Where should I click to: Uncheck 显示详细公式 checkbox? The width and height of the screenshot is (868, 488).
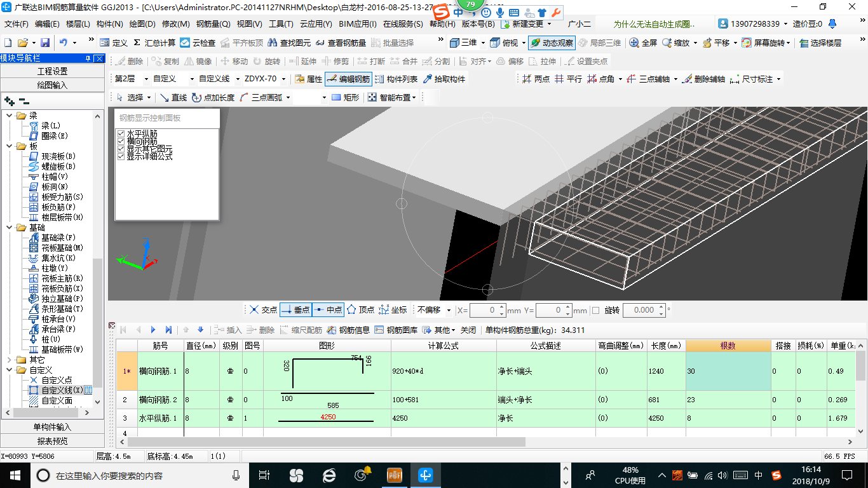121,156
